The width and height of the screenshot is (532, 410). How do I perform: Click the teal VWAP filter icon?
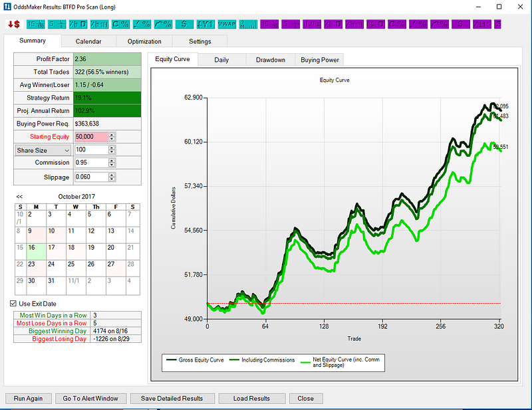(x=227, y=25)
